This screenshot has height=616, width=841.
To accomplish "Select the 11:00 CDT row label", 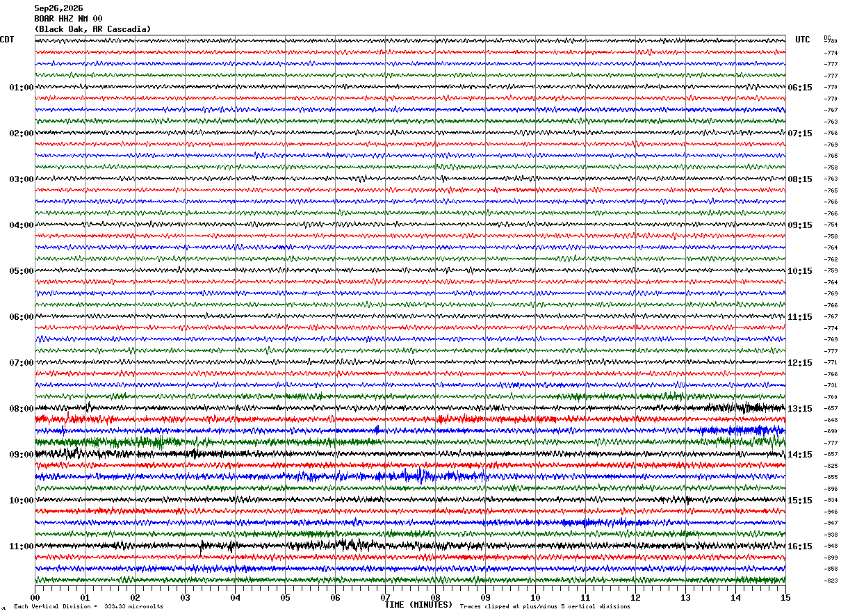I will [21, 546].
